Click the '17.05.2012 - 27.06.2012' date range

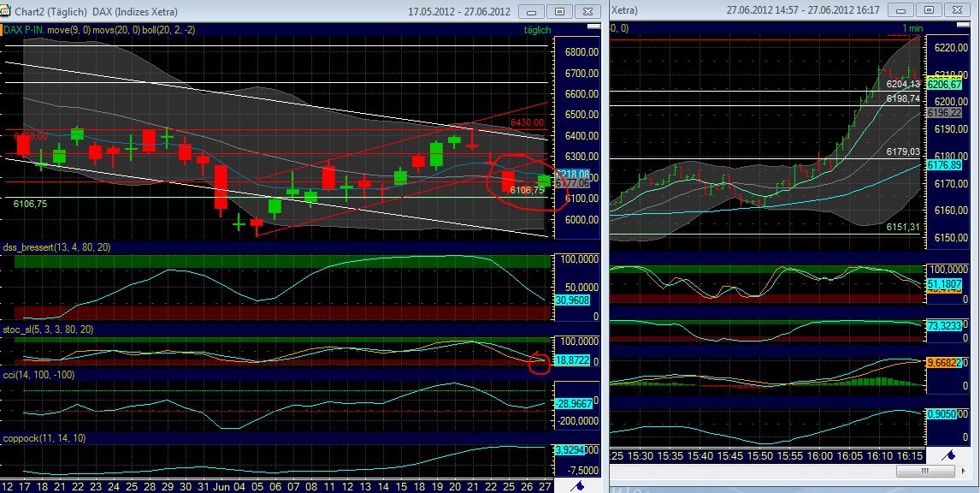click(x=459, y=11)
